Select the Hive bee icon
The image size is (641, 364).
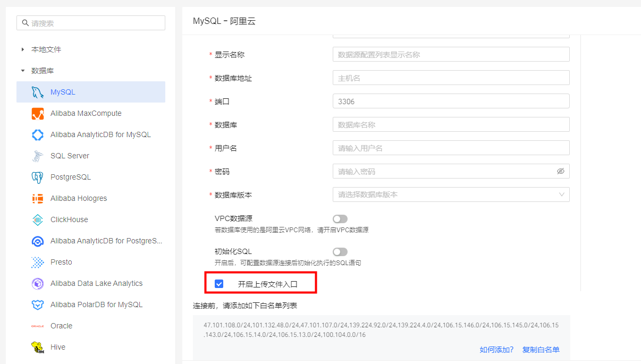click(x=37, y=347)
